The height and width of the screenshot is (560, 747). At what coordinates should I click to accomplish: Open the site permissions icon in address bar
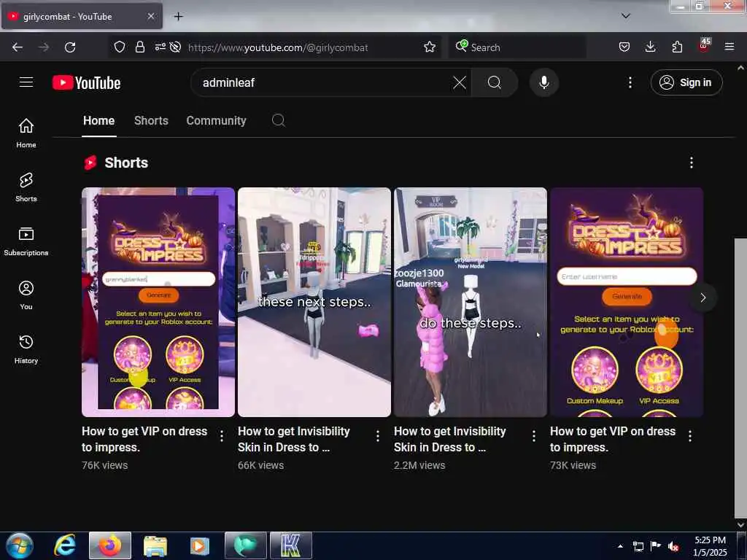[x=160, y=47]
